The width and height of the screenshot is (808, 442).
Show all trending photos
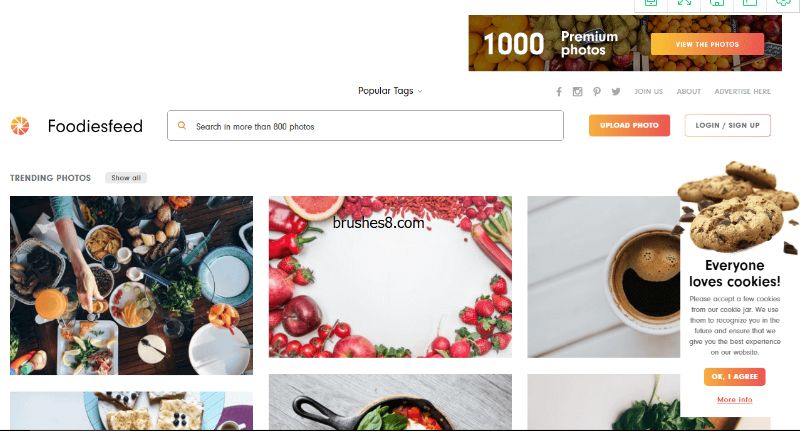coord(126,178)
